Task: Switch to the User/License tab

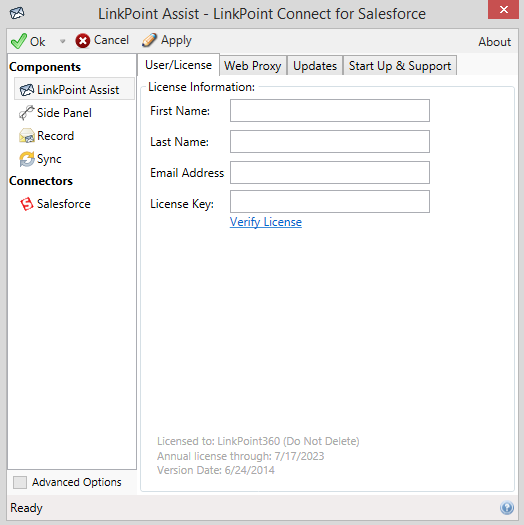Action: coord(178,65)
